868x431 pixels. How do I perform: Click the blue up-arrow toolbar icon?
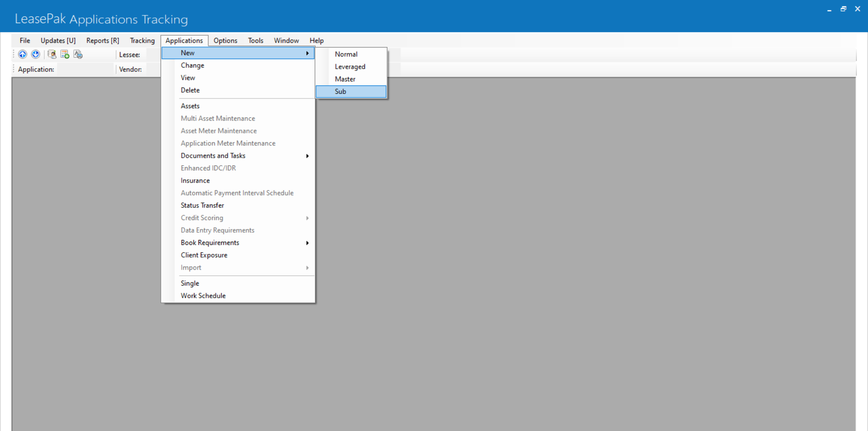(x=23, y=54)
